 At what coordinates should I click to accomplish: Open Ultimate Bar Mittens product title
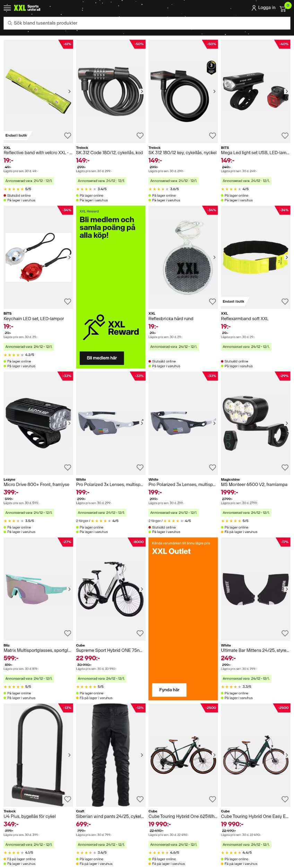pyautogui.click(x=255, y=650)
